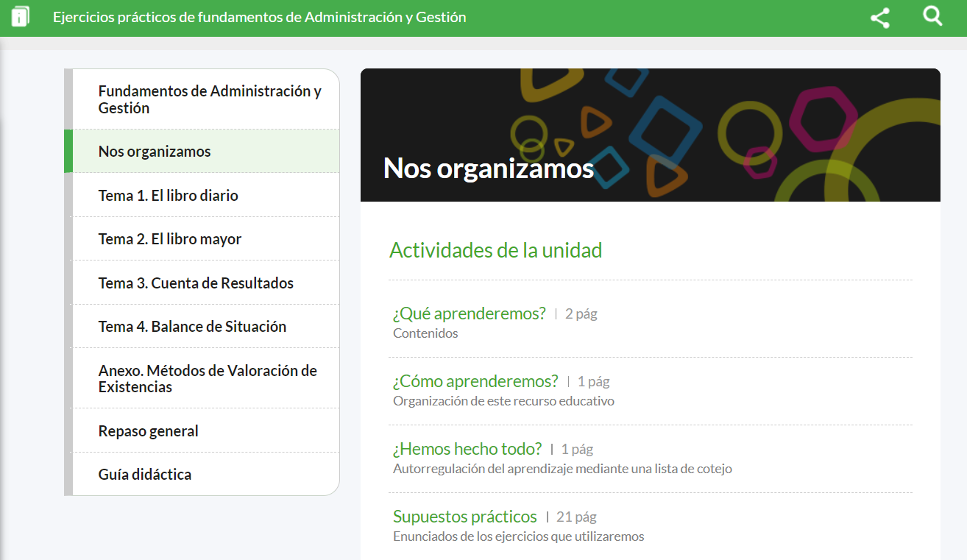Open the search magnifier icon

tap(932, 16)
